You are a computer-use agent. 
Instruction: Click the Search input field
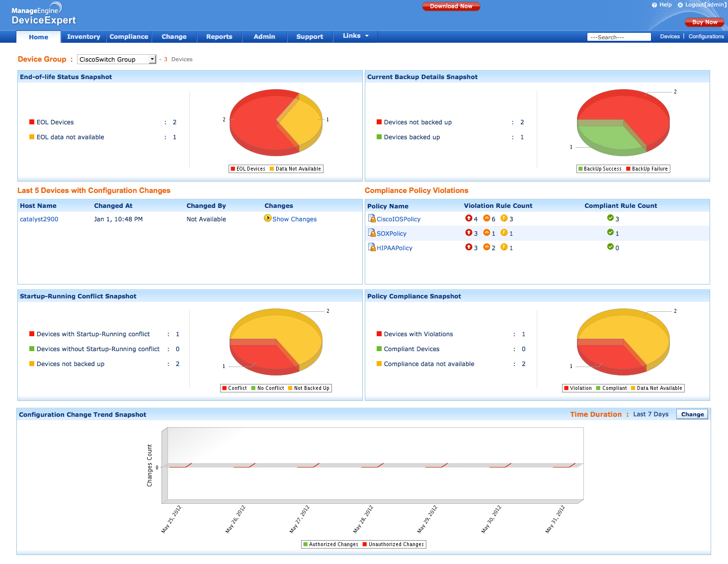619,37
